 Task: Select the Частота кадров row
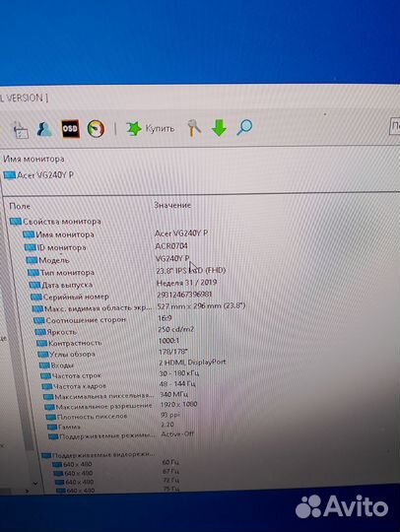coord(74,386)
